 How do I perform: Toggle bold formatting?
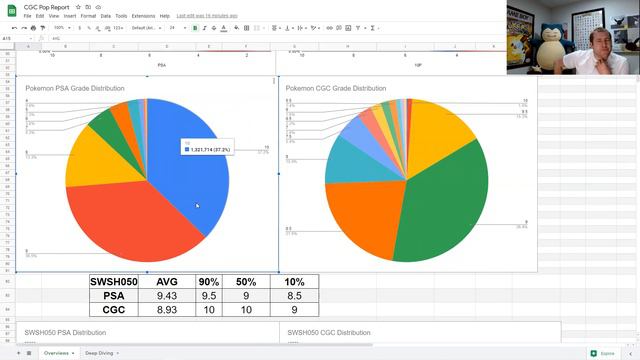tap(195, 28)
